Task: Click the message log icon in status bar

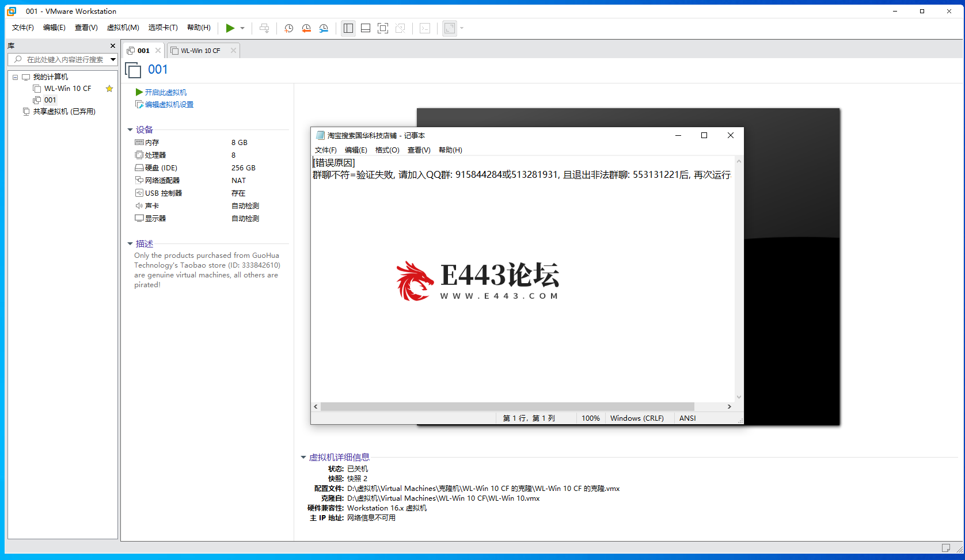Action: click(x=946, y=548)
